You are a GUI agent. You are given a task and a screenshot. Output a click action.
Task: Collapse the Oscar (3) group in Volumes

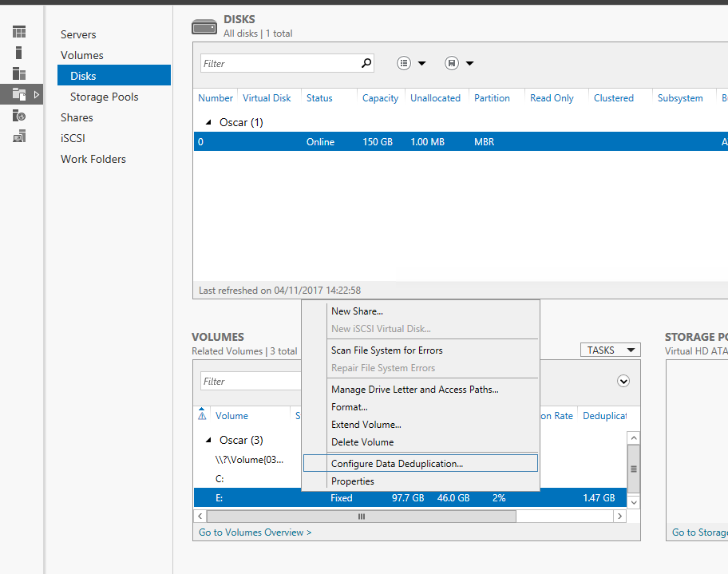click(x=209, y=441)
